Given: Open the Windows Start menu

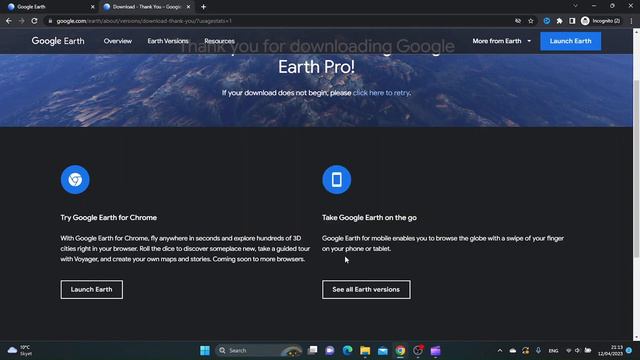Looking at the screenshot, I should pos(205,351).
